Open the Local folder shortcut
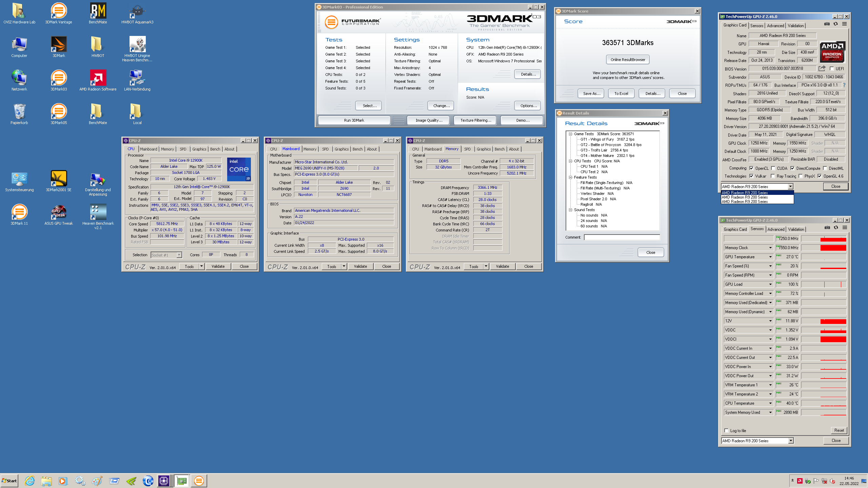 coord(137,114)
